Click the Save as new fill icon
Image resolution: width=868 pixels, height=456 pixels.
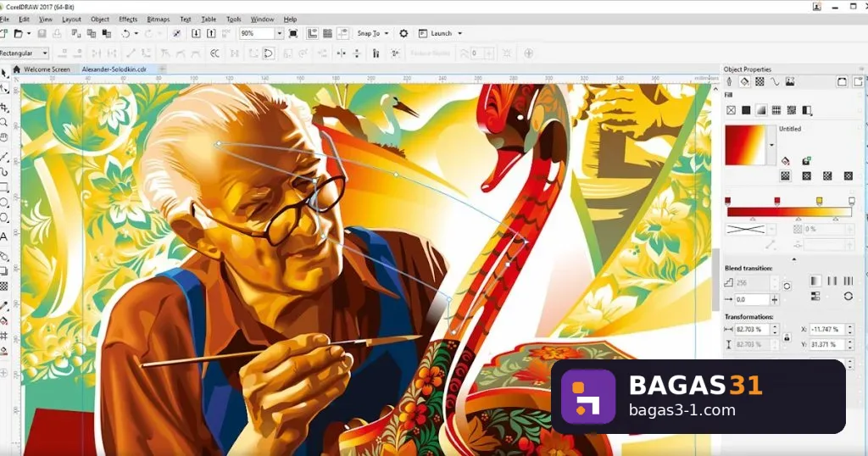coord(806,160)
